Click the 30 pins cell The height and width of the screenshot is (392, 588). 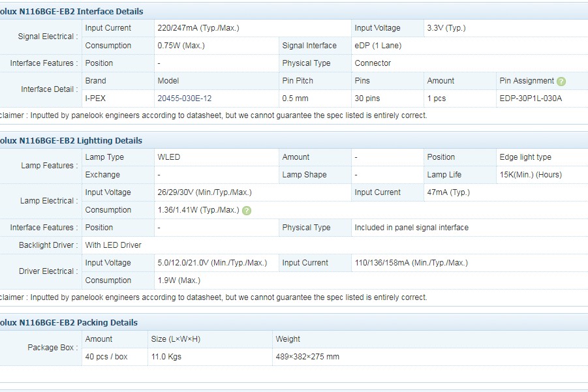click(367, 98)
